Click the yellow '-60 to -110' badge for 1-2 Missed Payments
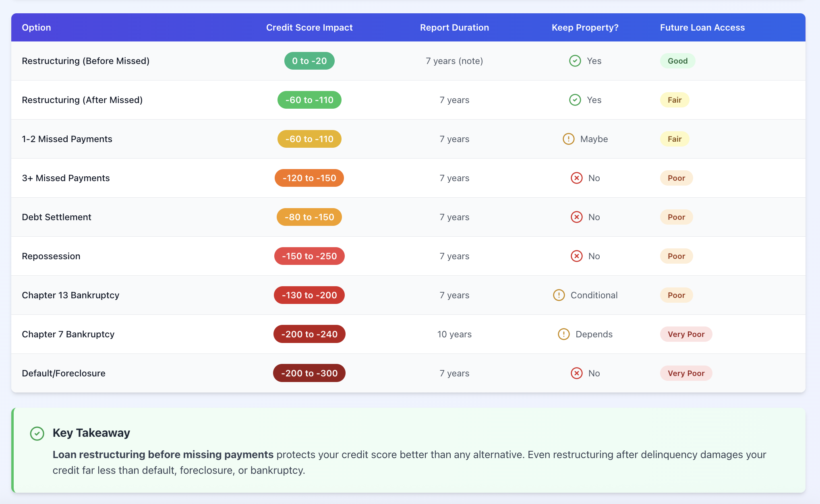Image resolution: width=820 pixels, height=504 pixels. click(x=309, y=139)
